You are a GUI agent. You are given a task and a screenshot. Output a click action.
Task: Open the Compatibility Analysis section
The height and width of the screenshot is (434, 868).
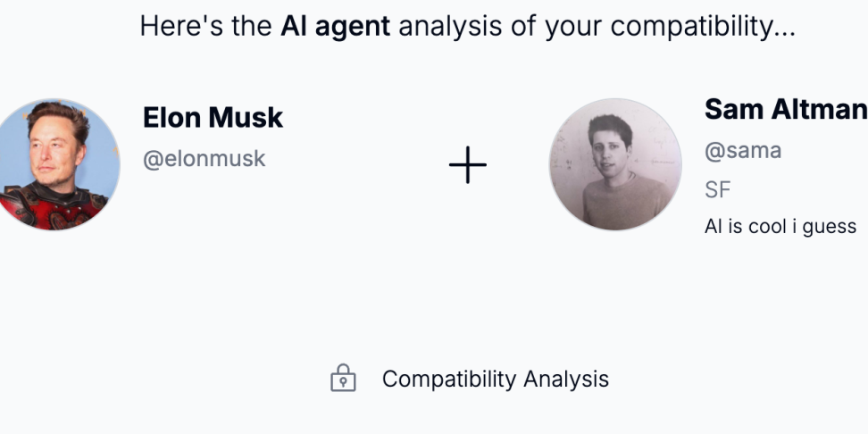[x=495, y=379]
